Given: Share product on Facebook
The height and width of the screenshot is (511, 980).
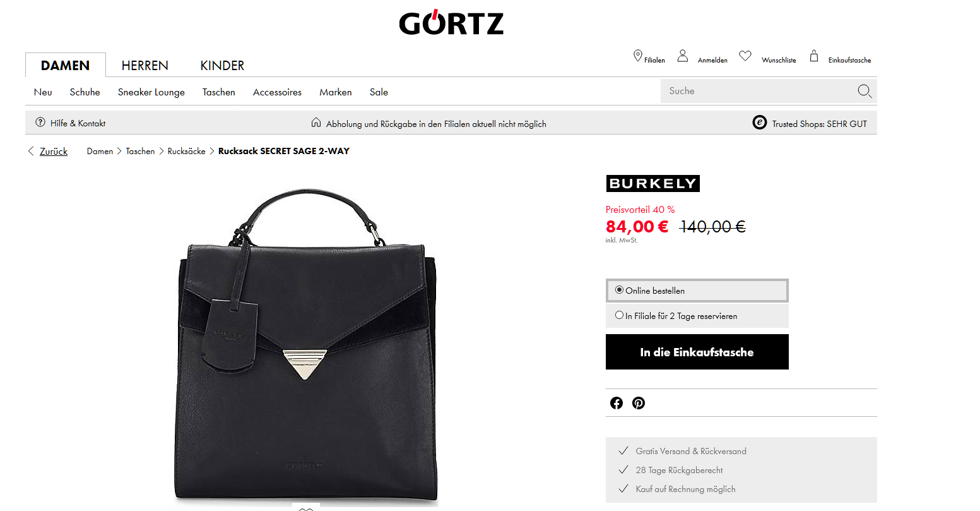Looking at the screenshot, I should 617,403.
